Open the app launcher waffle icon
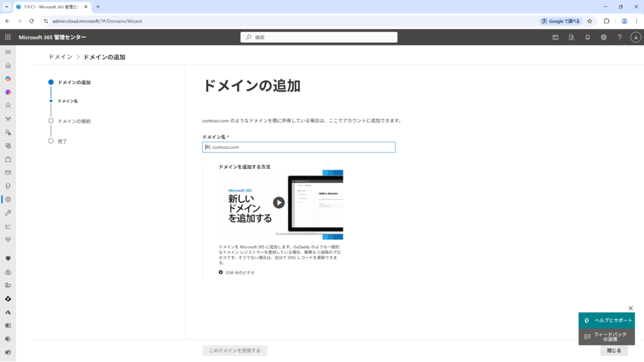The height and width of the screenshot is (362, 644). pos(8,37)
